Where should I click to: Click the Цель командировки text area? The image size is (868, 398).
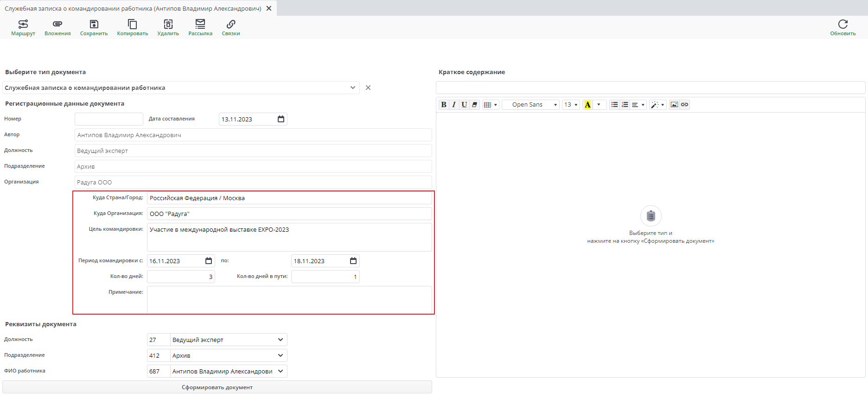tap(289, 237)
